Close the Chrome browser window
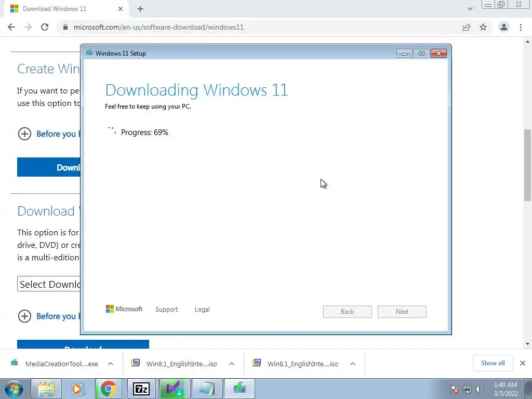Screen dimensions: 532x399 pos(519,5)
